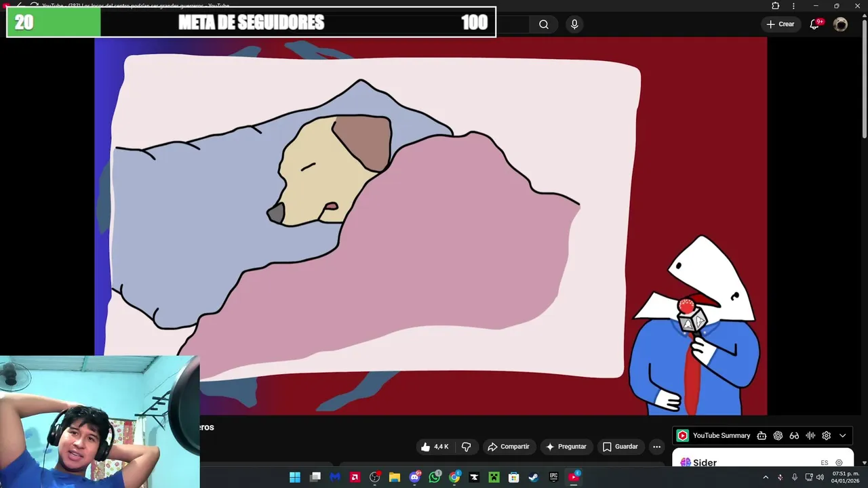Open YouTube notifications bell

pyautogui.click(x=816, y=24)
